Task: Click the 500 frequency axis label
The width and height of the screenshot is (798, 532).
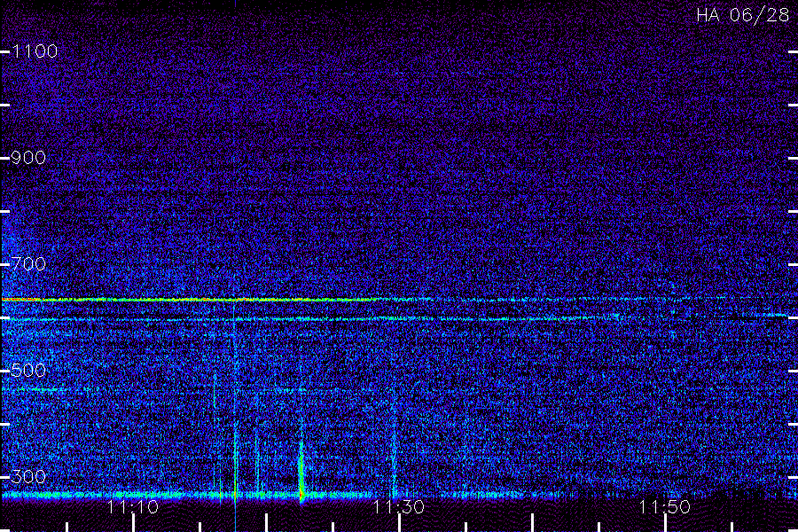Action: pos(28,371)
